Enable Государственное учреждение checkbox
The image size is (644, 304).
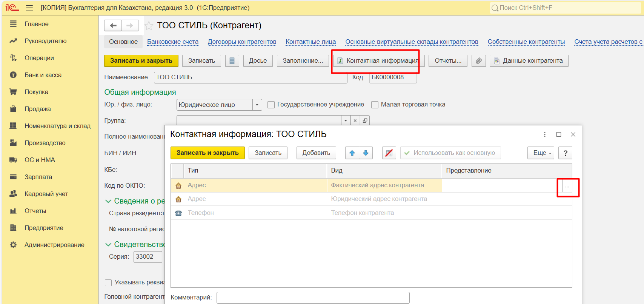click(271, 105)
